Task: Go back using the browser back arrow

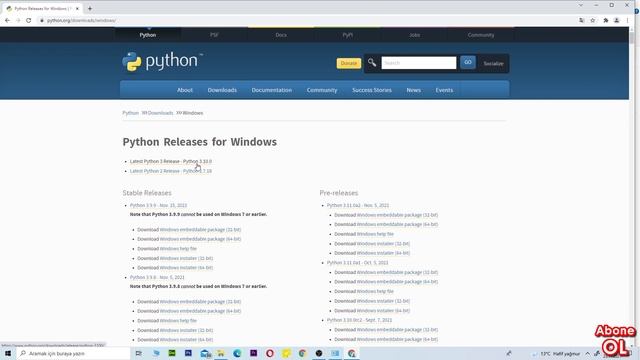Action: coord(7,20)
